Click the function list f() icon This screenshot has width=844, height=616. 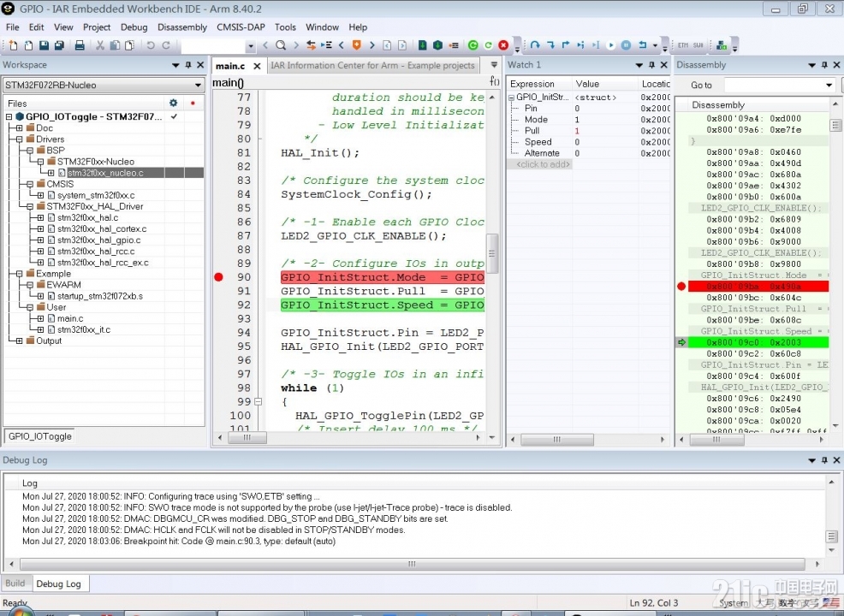tap(494, 81)
